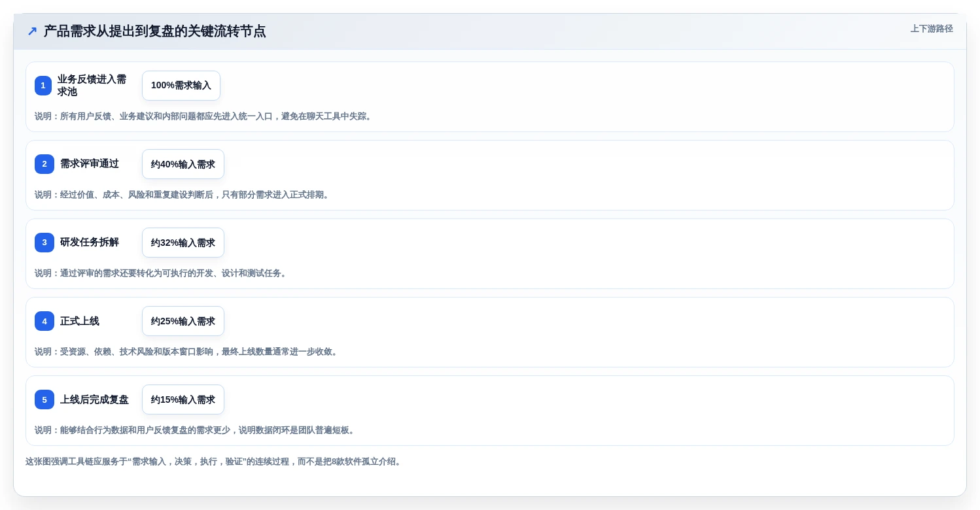Click the description about 统一入口 under step 1
Screen dimensions: 980x510
205,116
